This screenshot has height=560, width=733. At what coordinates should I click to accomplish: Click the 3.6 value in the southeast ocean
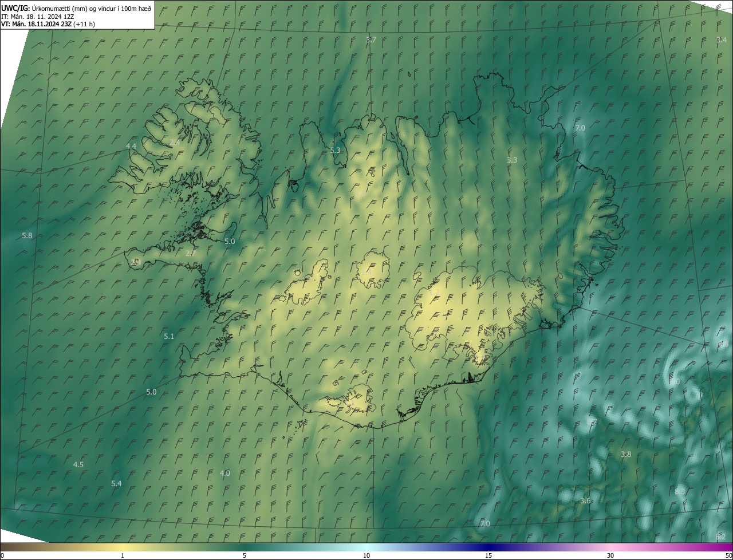[x=585, y=501]
